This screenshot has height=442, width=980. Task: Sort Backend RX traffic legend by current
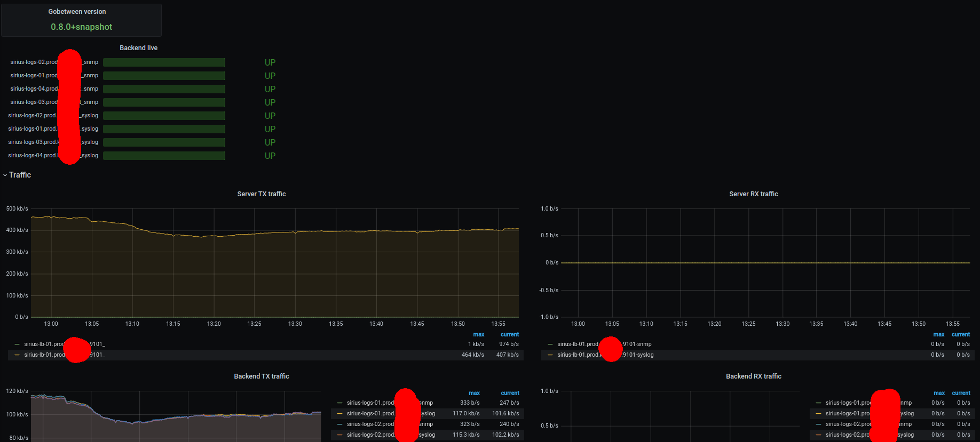click(961, 393)
